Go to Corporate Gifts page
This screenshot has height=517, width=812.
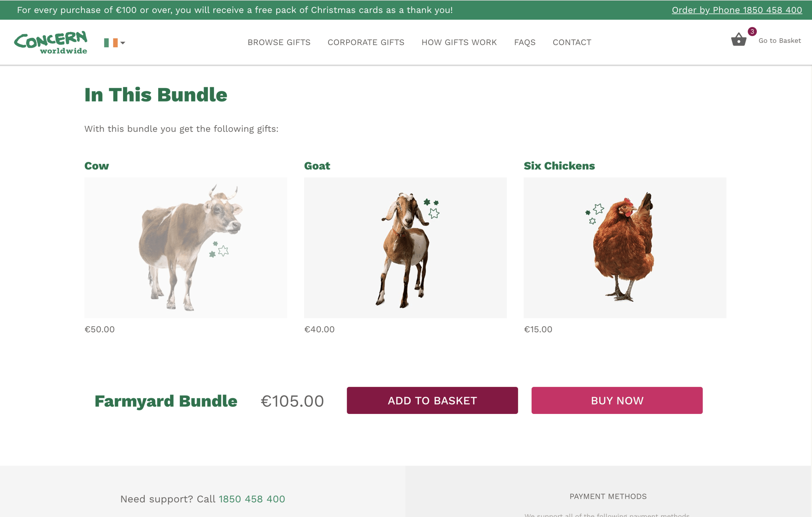click(366, 42)
